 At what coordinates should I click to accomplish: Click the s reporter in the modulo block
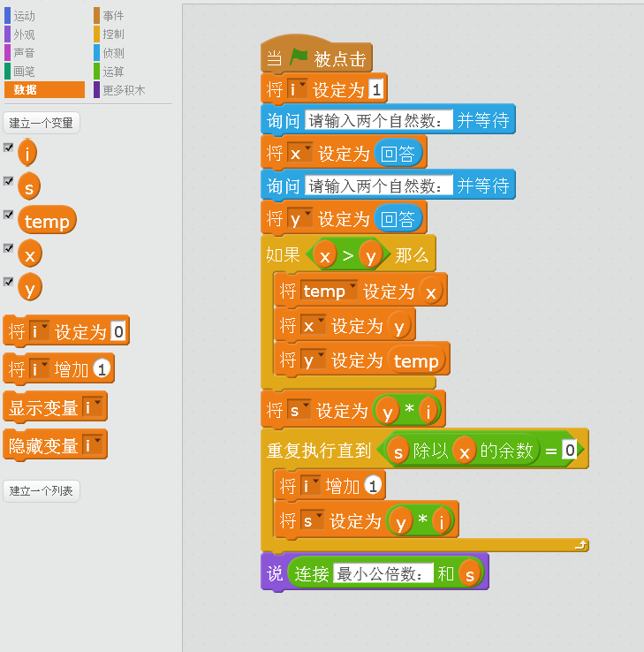pyautogui.click(x=398, y=451)
